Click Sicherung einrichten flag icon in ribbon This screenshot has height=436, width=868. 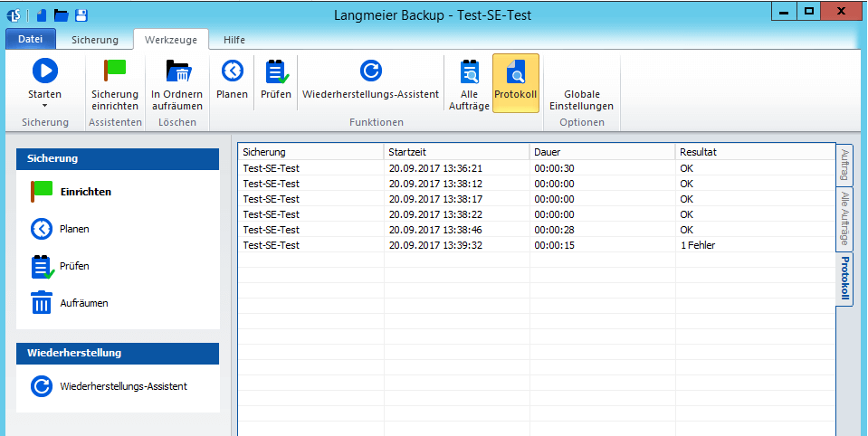tap(115, 71)
